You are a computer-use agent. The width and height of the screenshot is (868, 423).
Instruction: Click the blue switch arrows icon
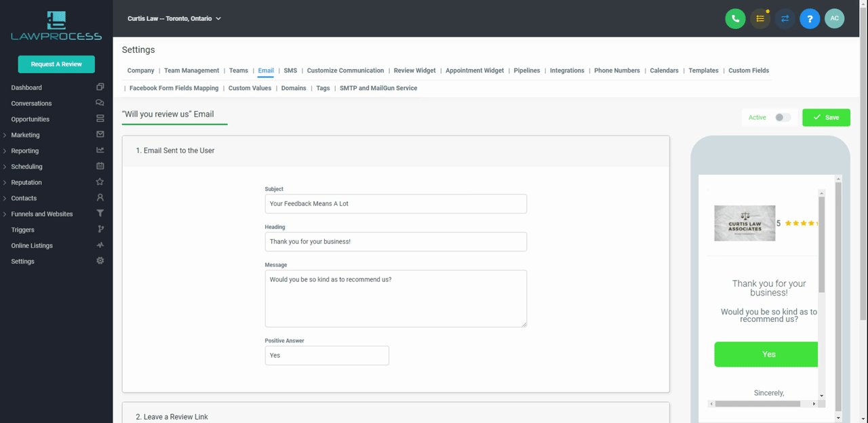click(x=785, y=19)
